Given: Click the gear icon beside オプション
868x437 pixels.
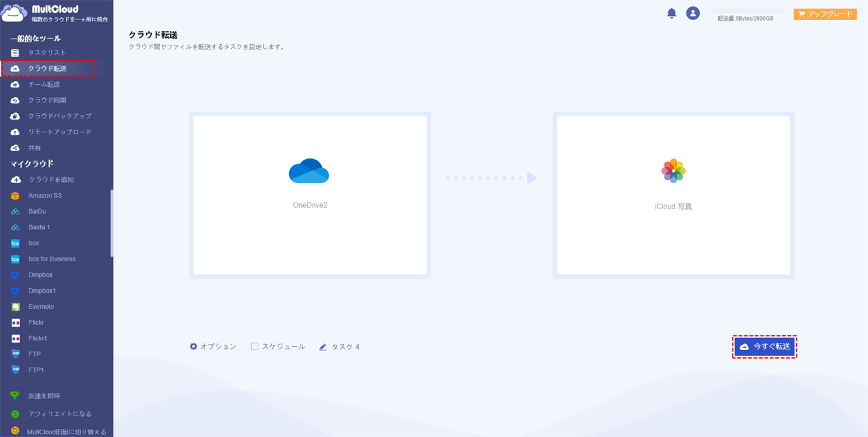Looking at the screenshot, I should 194,347.
